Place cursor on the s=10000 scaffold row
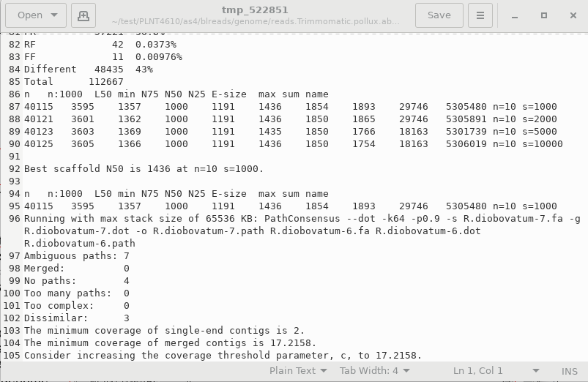Viewport: 588px width, 382px height. pyautogui.click(x=293, y=144)
